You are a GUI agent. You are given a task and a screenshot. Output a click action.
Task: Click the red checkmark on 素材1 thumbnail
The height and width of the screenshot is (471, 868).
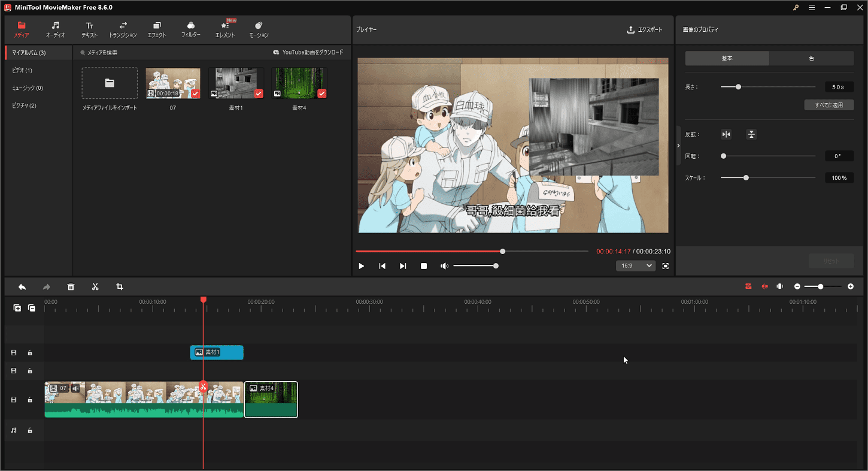259,93
